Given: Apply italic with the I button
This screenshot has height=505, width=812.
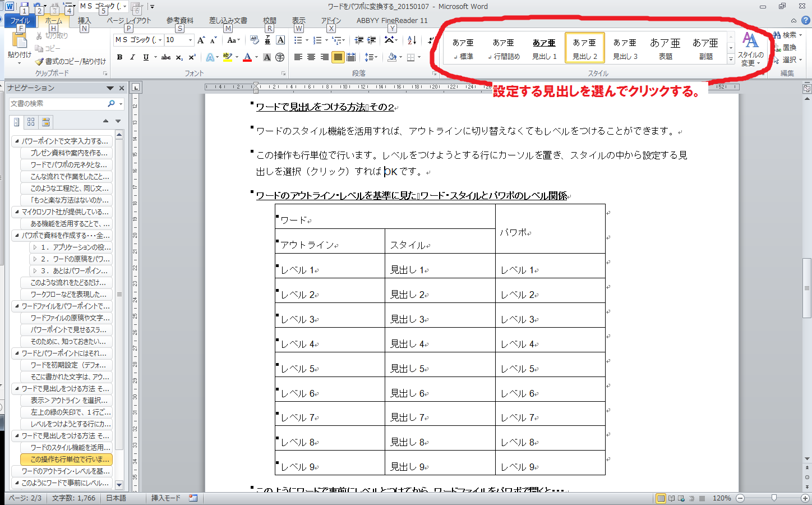Looking at the screenshot, I should point(133,57).
